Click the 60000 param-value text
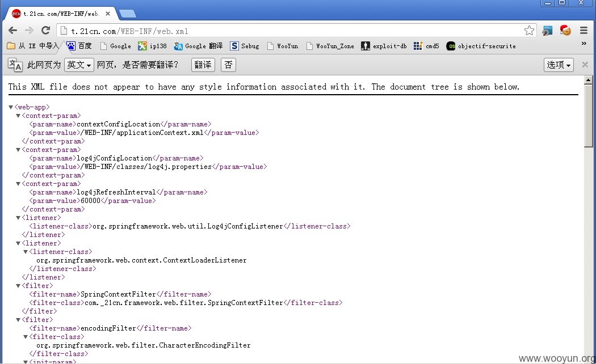This screenshot has height=364, width=596. (x=90, y=201)
